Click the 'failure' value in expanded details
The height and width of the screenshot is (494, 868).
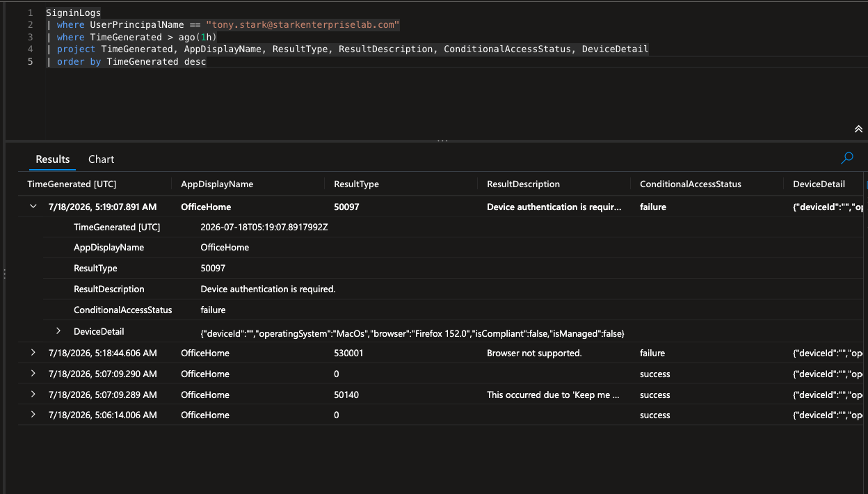(213, 310)
